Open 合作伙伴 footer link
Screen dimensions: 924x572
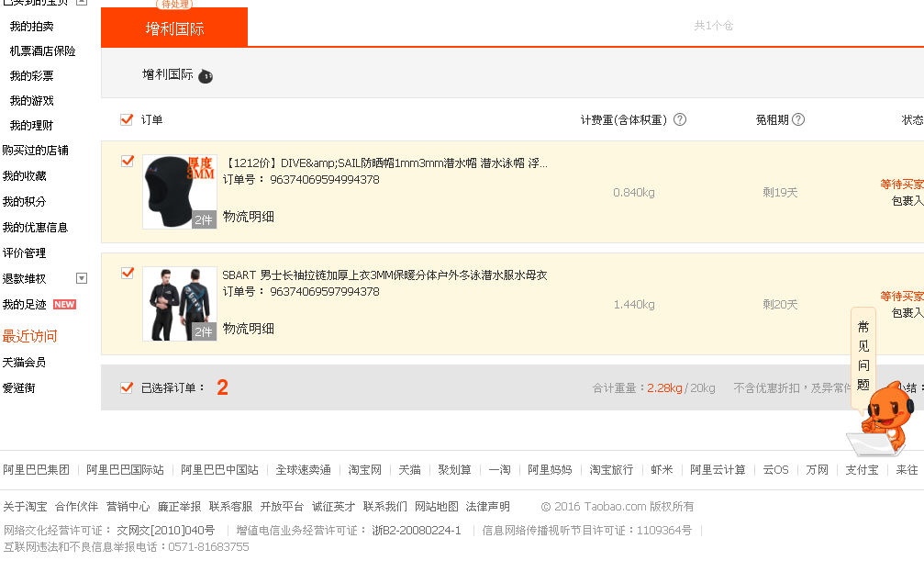point(76,507)
